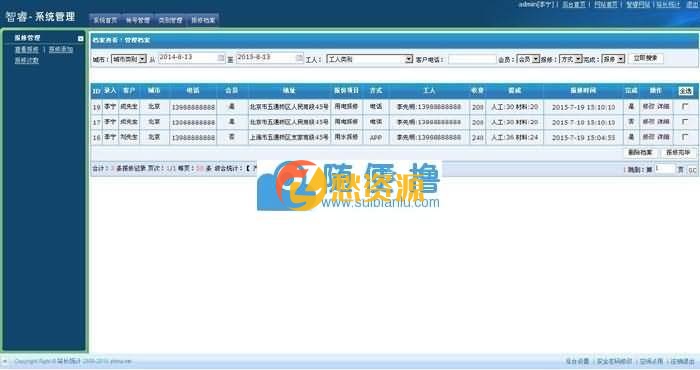Open the 详细 details link for ID 19
Viewport: 700px width, 370px height.
click(x=664, y=107)
